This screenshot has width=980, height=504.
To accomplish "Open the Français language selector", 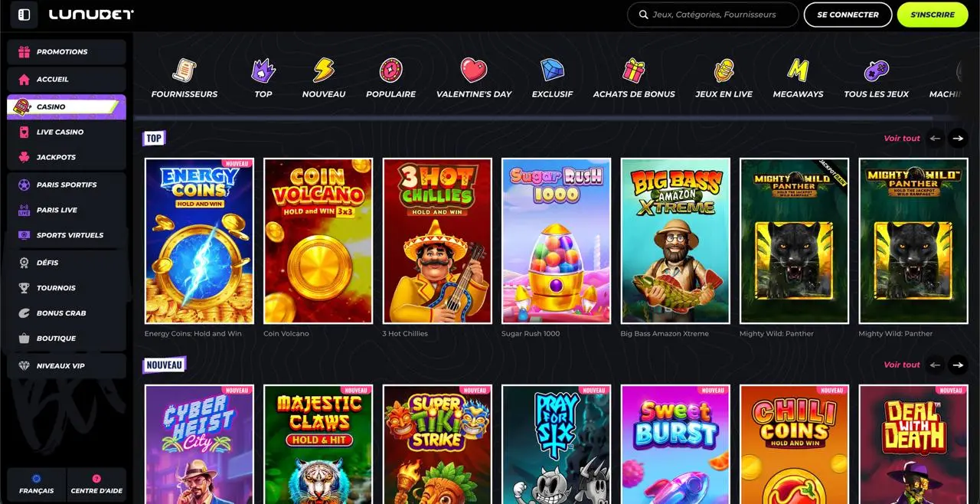I will point(37,484).
